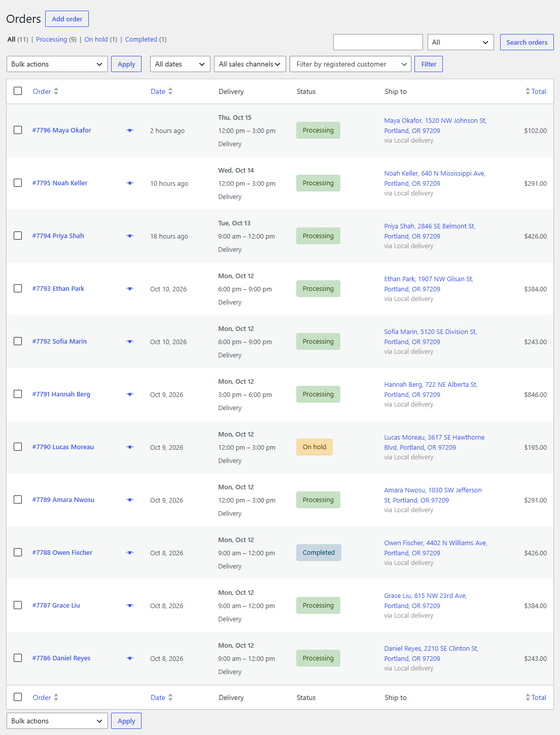Click sort arrows beside Order header
Image resolution: width=560 pixels, height=735 pixels.
tap(56, 91)
